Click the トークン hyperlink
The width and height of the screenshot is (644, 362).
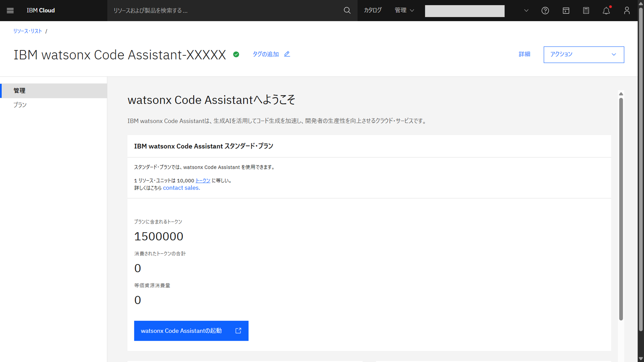(x=203, y=181)
